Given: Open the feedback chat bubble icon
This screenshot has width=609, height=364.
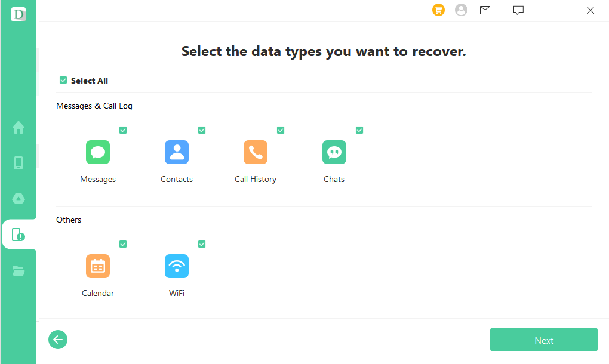Looking at the screenshot, I should click(x=518, y=10).
